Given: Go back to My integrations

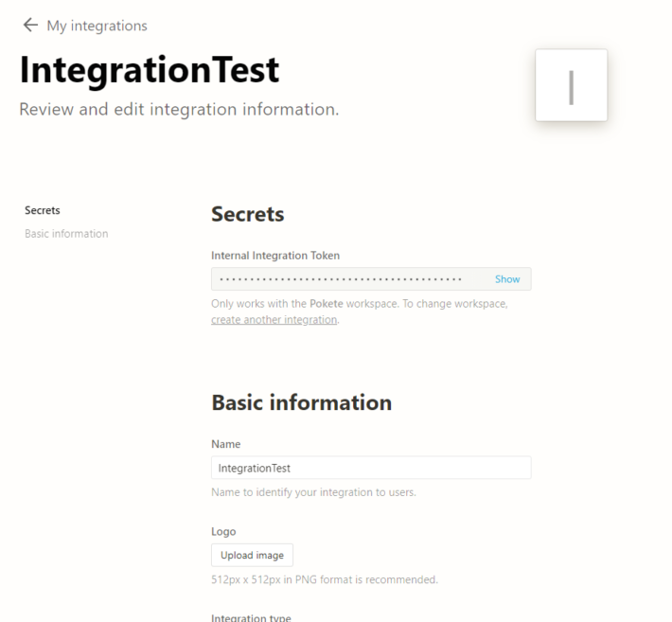Looking at the screenshot, I should [97, 26].
